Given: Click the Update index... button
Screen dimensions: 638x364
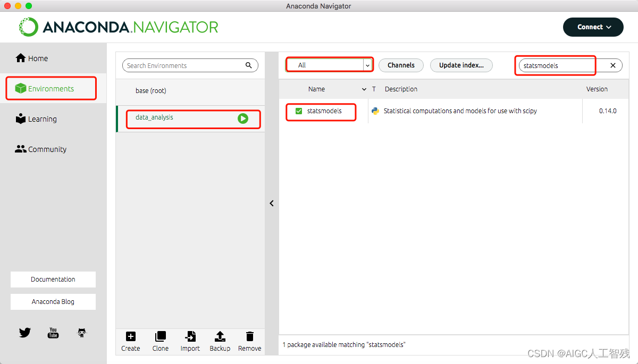Looking at the screenshot, I should [461, 65].
